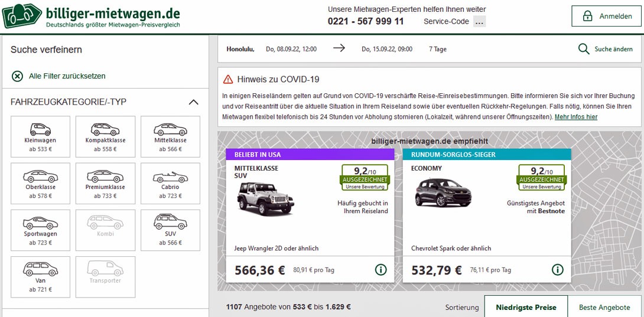Click the search magnifier icon

584,49
